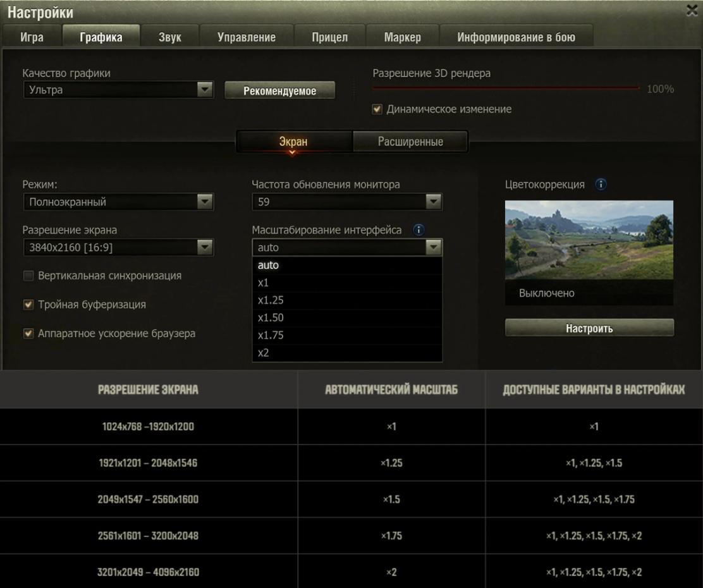Click the 2049x1547 – 2560x1600 table cell
Image resolution: width=703 pixels, height=588 pixels.
tap(148, 499)
